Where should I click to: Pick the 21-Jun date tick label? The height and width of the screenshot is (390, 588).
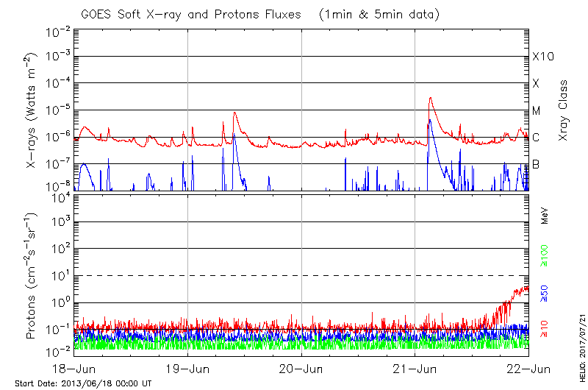tap(415, 369)
